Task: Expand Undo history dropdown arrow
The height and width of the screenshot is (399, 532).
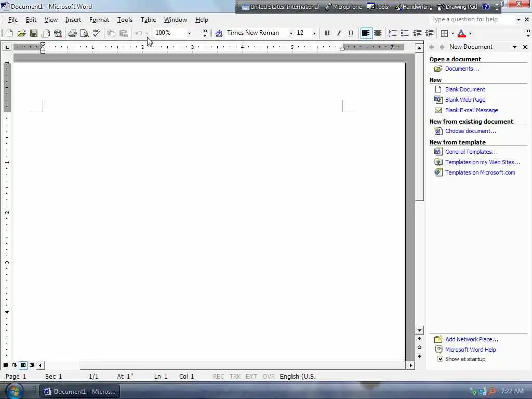Action: tap(147, 33)
